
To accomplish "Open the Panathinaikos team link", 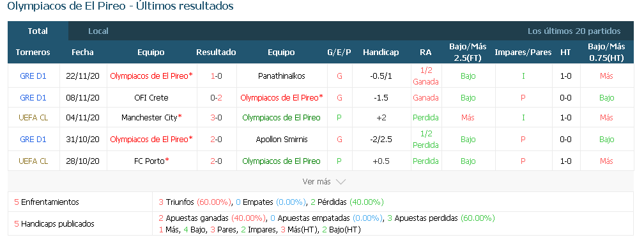I will pos(281,76).
